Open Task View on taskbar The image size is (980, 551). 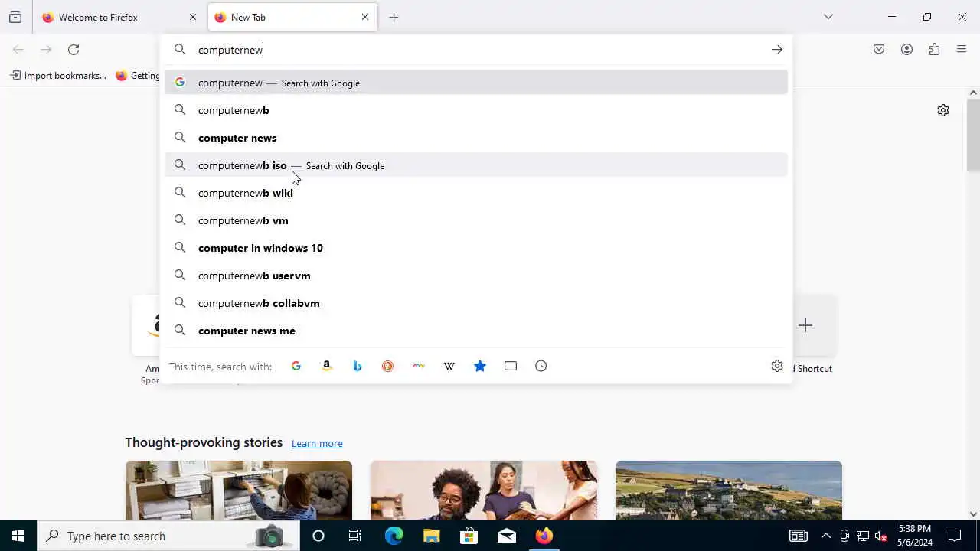pyautogui.click(x=355, y=536)
